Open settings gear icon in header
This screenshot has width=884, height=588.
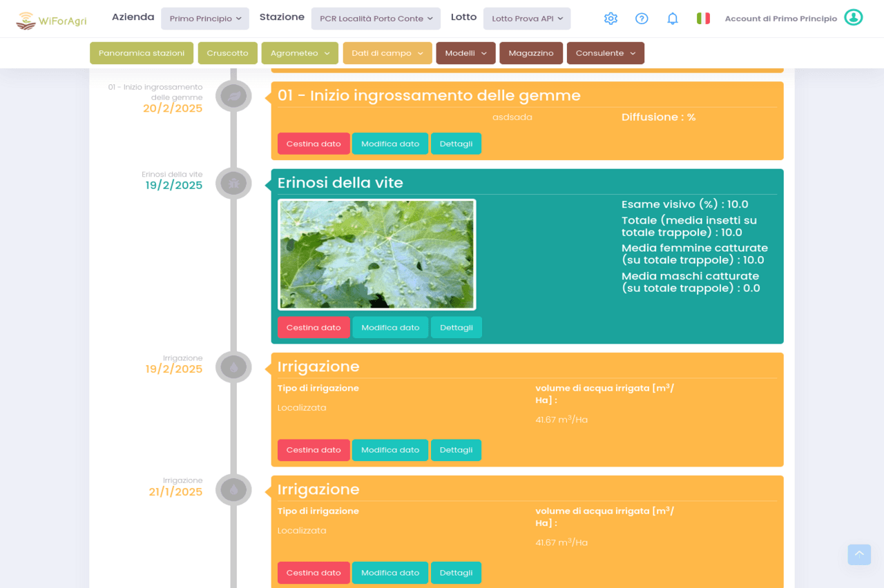click(611, 19)
